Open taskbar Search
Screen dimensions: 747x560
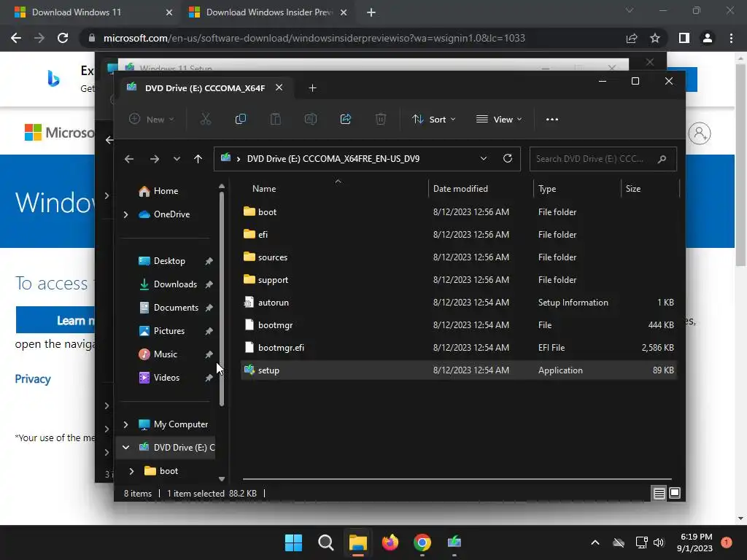pyautogui.click(x=326, y=542)
